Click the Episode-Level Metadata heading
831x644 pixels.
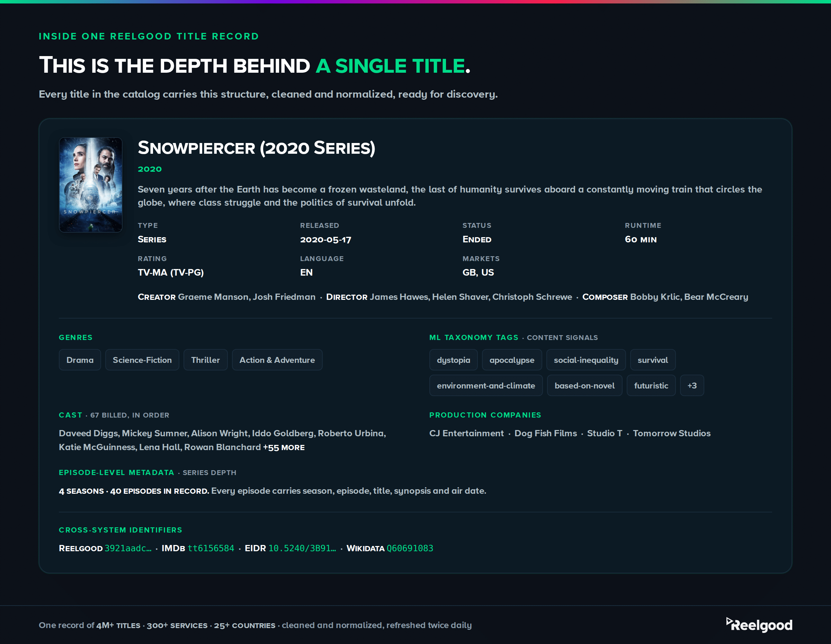[x=116, y=473]
